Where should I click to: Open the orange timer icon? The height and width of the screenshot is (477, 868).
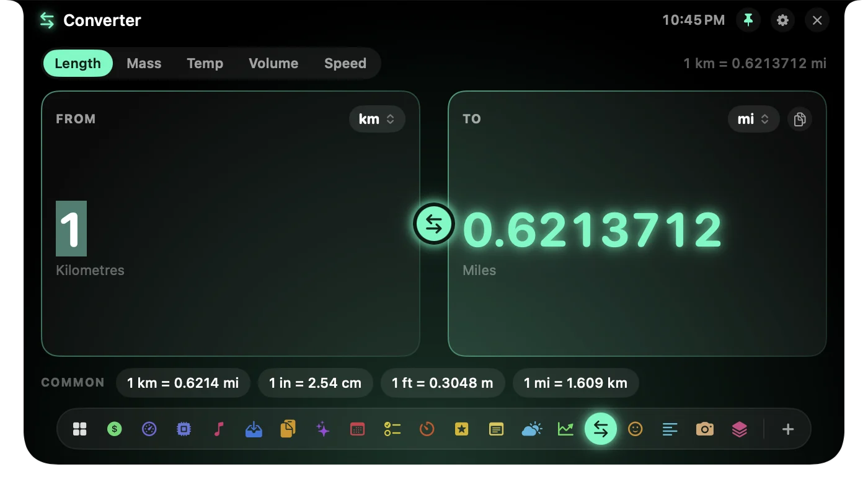click(x=427, y=429)
